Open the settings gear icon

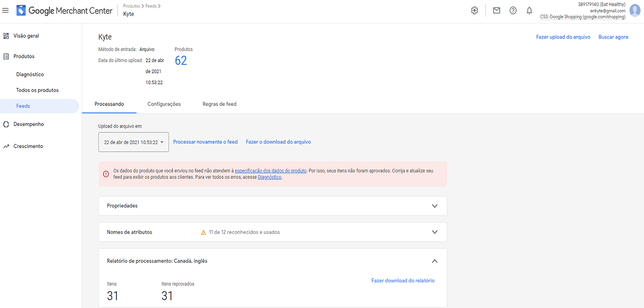coord(475,11)
